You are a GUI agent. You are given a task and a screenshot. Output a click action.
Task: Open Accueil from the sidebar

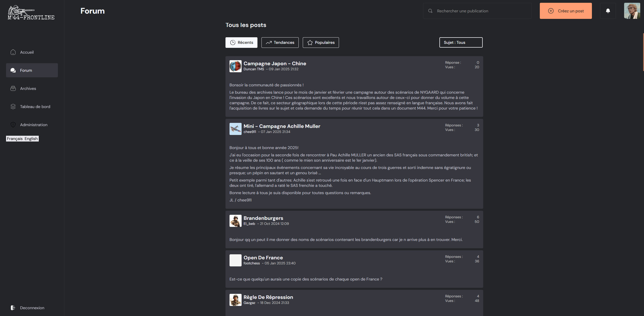pyautogui.click(x=27, y=52)
